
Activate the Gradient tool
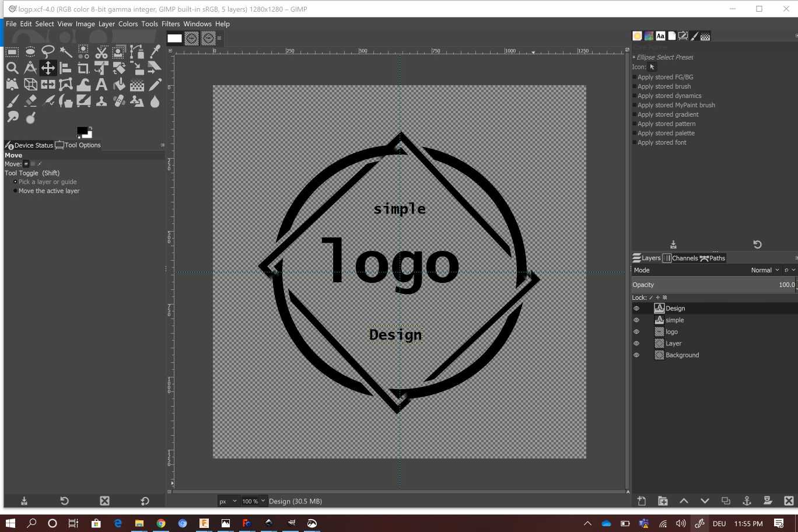pos(137,85)
